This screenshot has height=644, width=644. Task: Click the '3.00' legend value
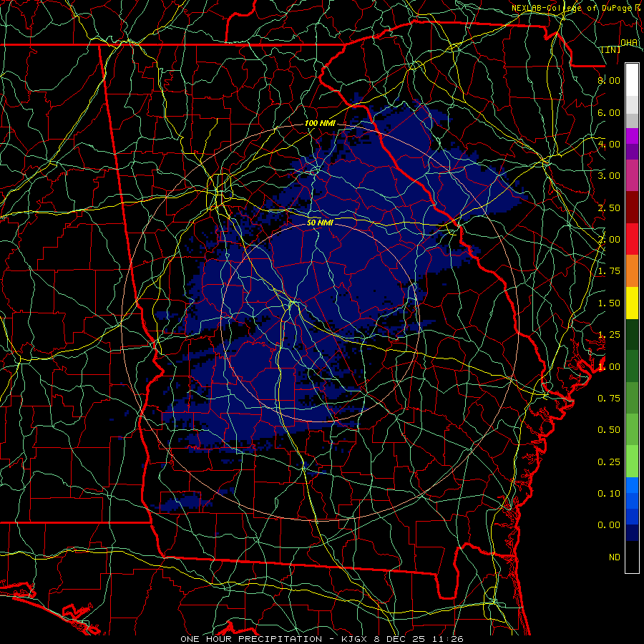[609, 176]
